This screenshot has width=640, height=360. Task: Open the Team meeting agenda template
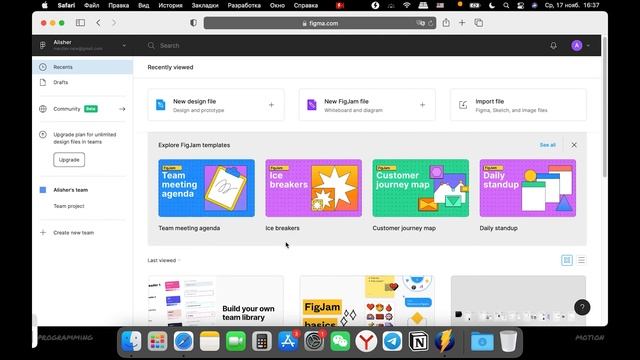point(207,188)
